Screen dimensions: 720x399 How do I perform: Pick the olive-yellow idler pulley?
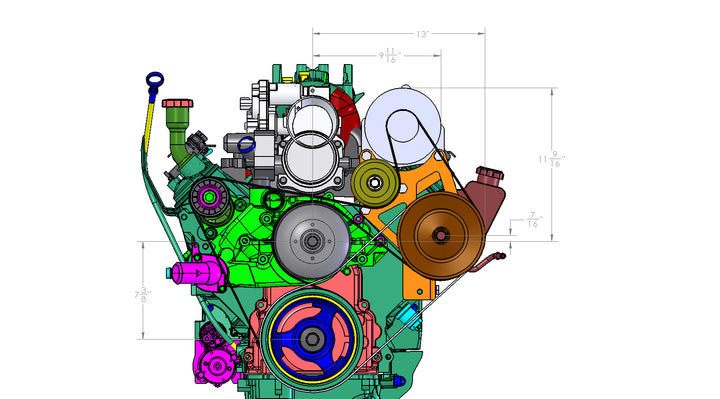(375, 183)
